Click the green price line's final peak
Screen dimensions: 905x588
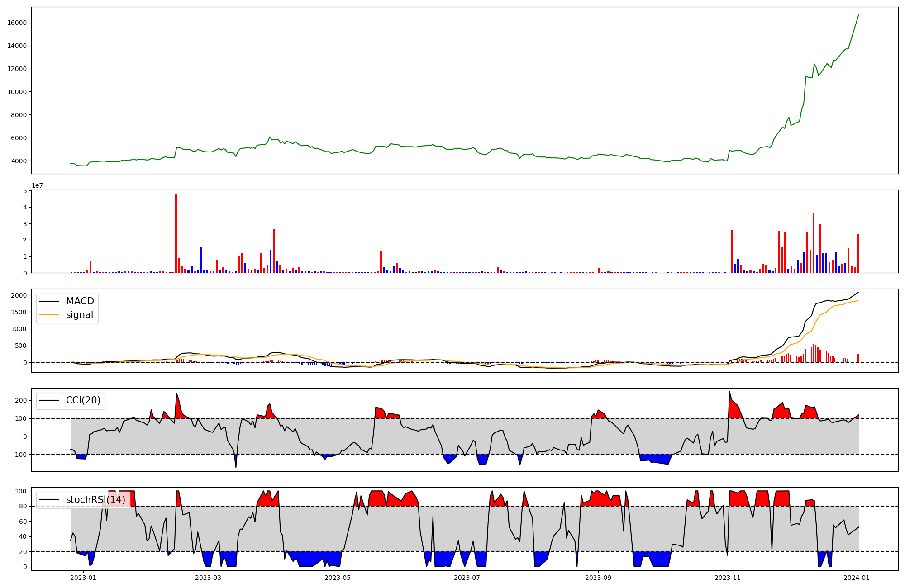[x=858, y=14]
